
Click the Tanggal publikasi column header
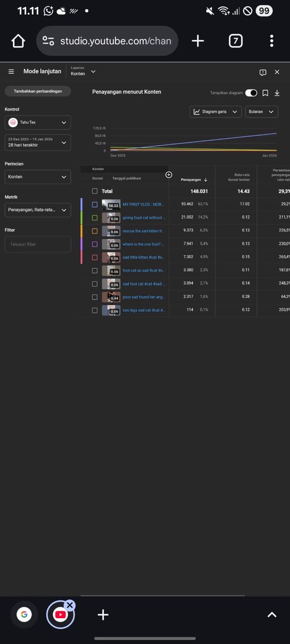(127, 178)
